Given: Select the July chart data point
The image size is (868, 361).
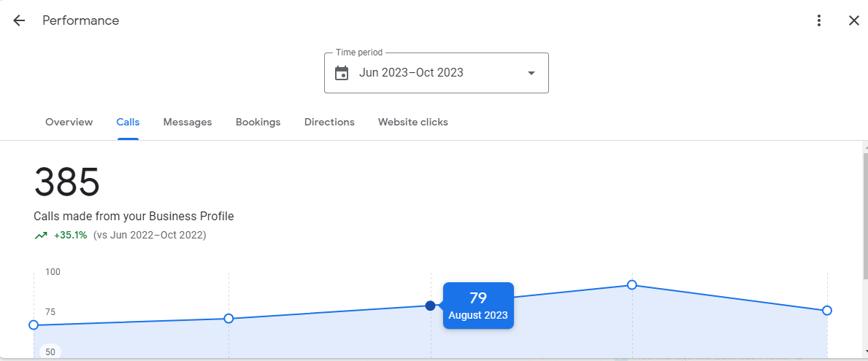Looking at the screenshot, I should click(228, 319).
